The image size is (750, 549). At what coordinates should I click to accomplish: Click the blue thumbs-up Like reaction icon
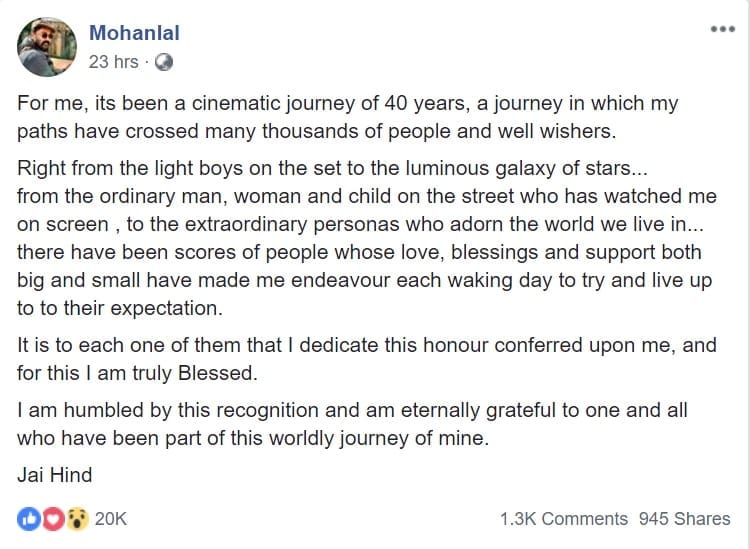29,519
